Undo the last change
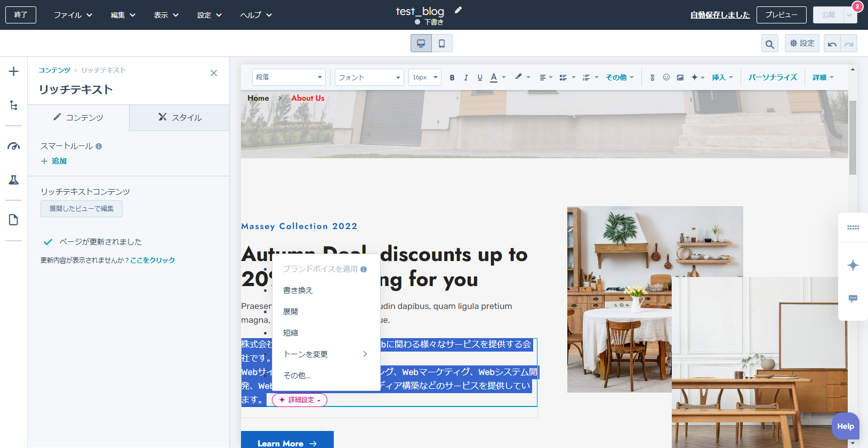Screen dimensions: 868x448 pyautogui.click(x=832, y=44)
